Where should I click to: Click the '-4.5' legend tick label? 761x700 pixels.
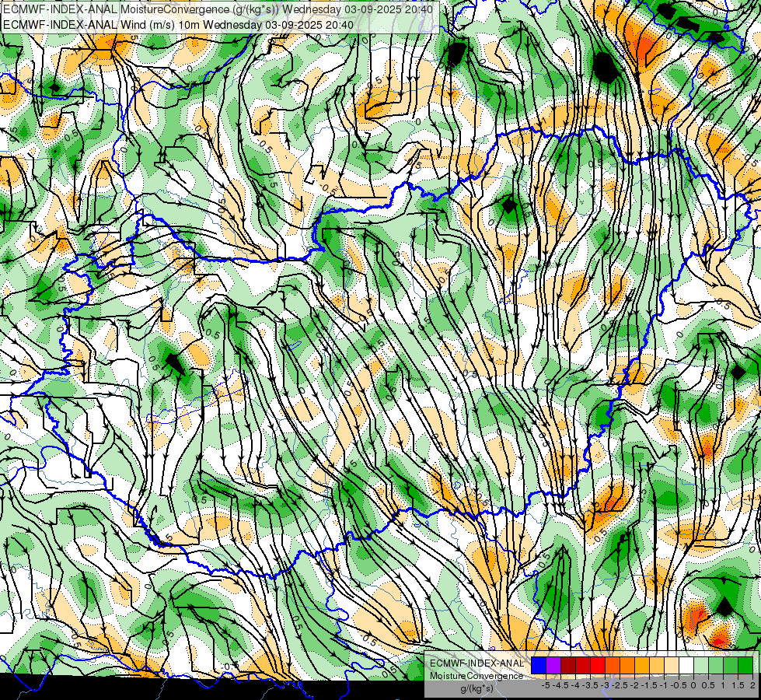[560, 685]
